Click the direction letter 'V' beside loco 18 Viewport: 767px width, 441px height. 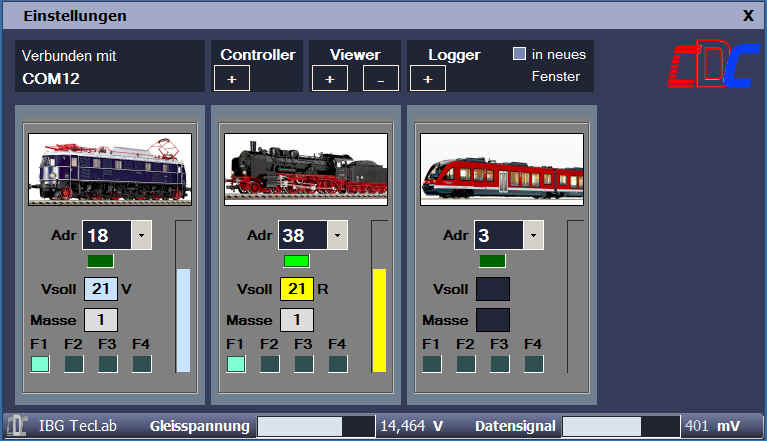pyautogui.click(x=126, y=289)
